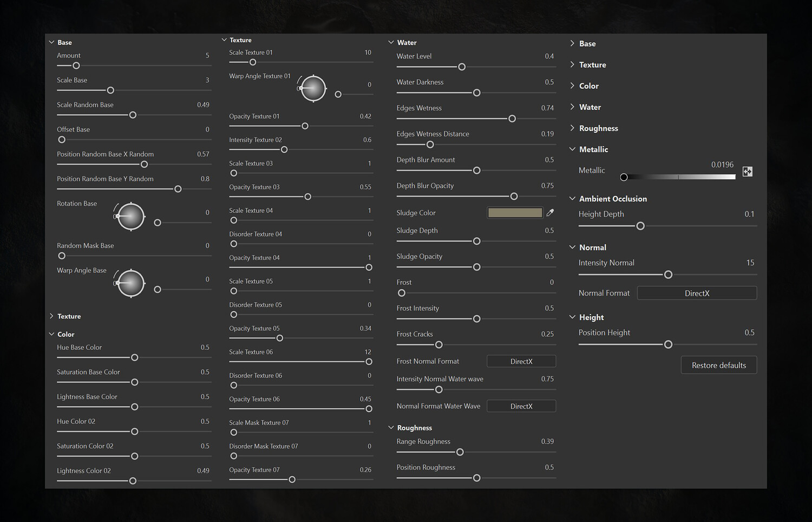Image resolution: width=812 pixels, height=522 pixels.
Task: Collapse the Ambient Occlusion section
Action: pyautogui.click(x=573, y=199)
